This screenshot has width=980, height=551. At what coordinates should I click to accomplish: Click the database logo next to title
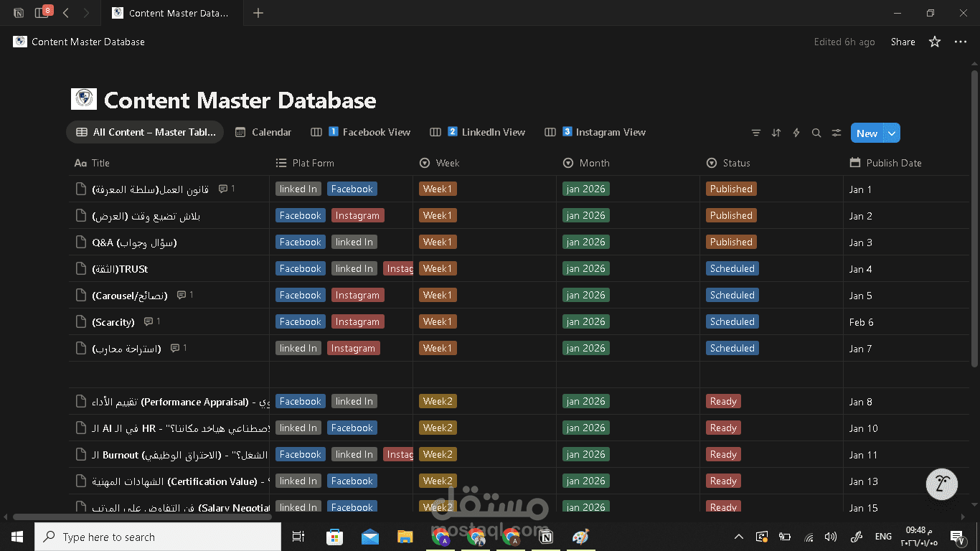pyautogui.click(x=84, y=99)
